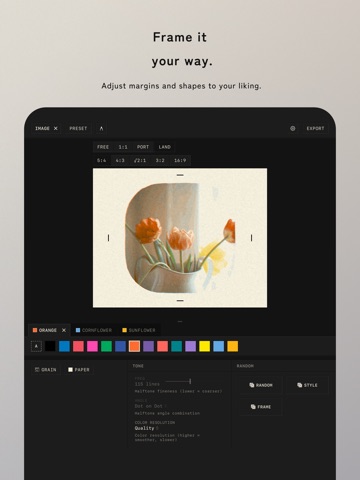Open the Quality color resolution dropdown
This screenshot has height=480, width=360.
tap(146, 428)
